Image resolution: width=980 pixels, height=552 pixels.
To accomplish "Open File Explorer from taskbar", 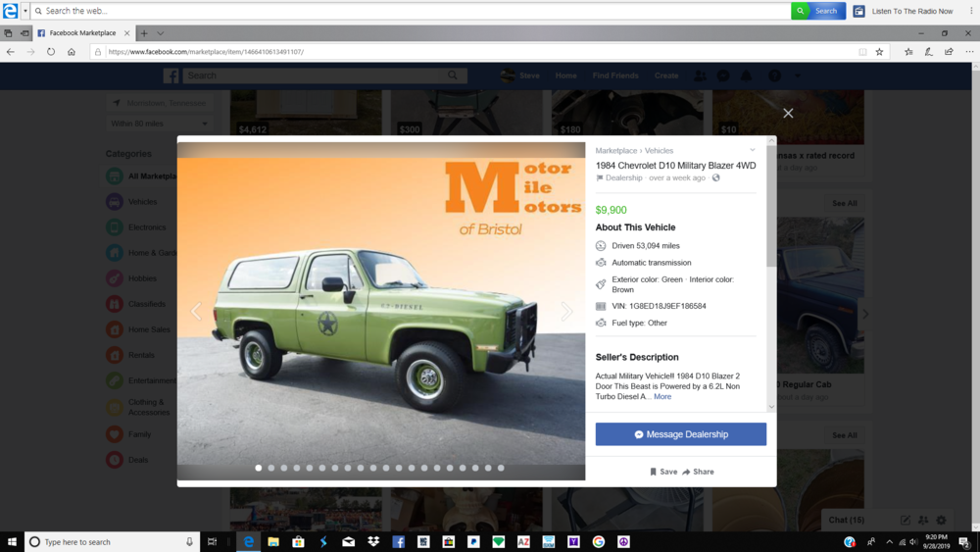I will pos(273,542).
